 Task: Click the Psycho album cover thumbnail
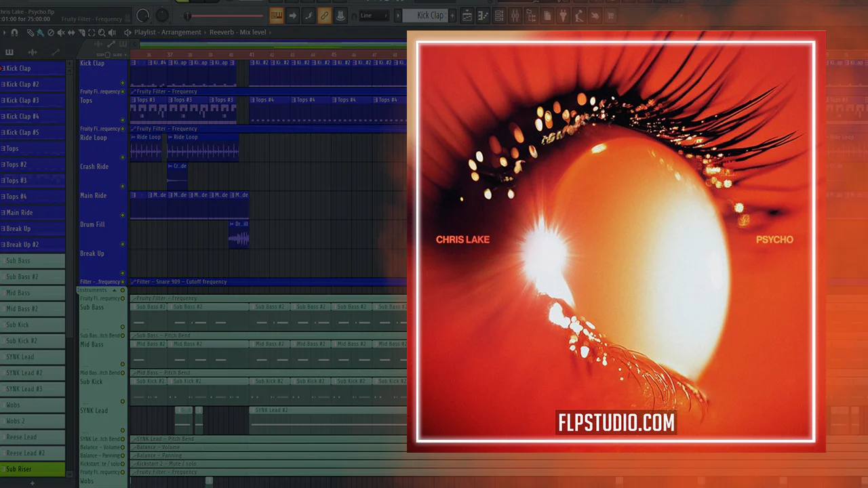click(x=616, y=242)
